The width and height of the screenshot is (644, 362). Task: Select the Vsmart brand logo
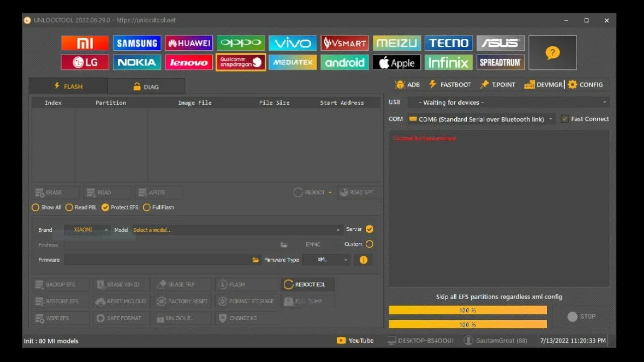point(345,43)
